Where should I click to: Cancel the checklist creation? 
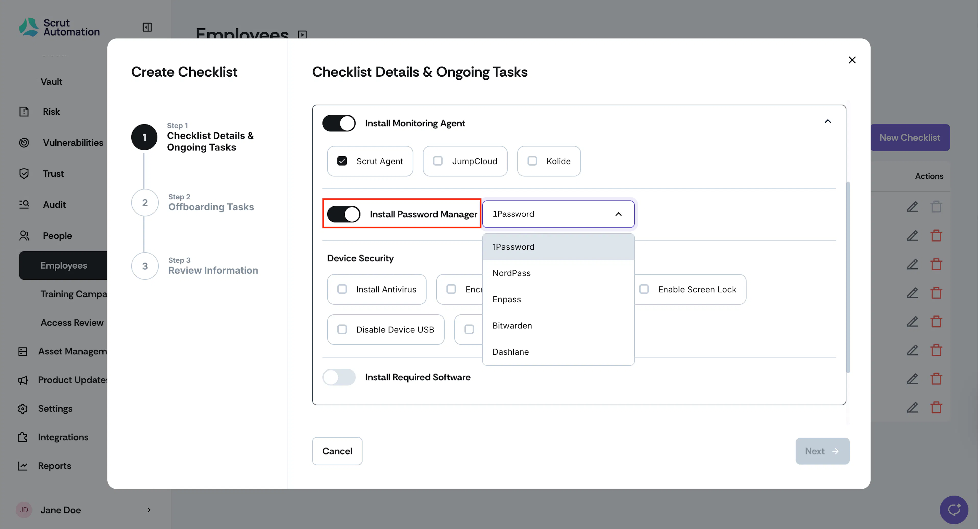337,451
